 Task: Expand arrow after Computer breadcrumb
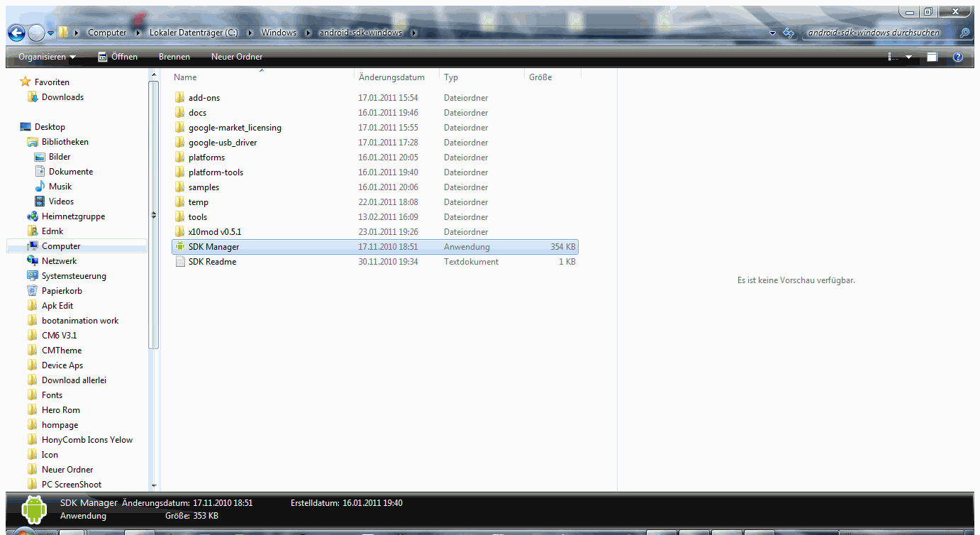[x=138, y=33]
